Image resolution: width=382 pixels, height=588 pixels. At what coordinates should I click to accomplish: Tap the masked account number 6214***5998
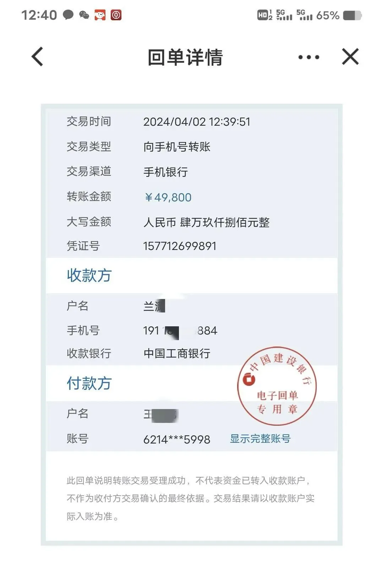[x=177, y=439]
